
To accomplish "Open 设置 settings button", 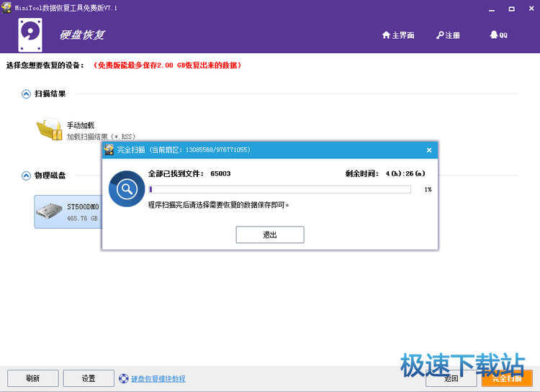I will [x=89, y=378].
